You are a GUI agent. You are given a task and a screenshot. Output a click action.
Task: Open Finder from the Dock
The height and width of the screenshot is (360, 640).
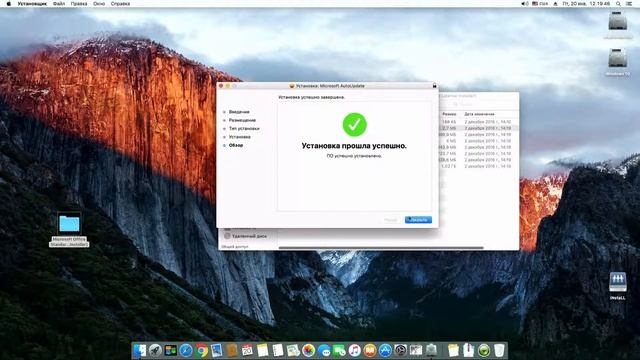point(140,350)
